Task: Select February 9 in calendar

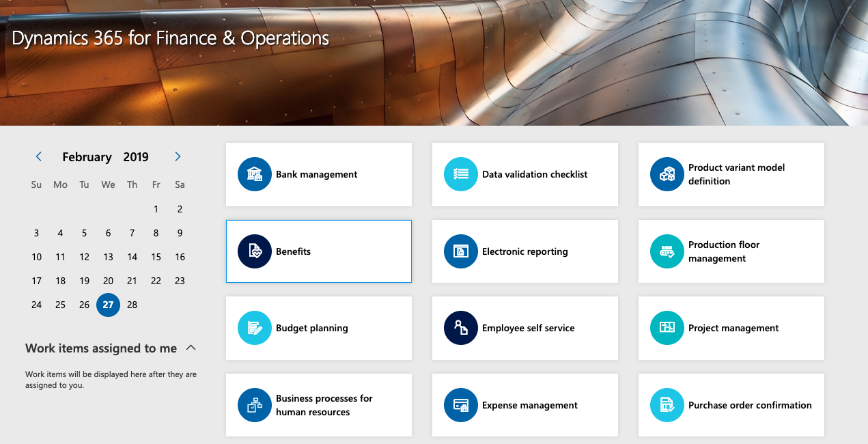Action: click(x=180, y=233)
